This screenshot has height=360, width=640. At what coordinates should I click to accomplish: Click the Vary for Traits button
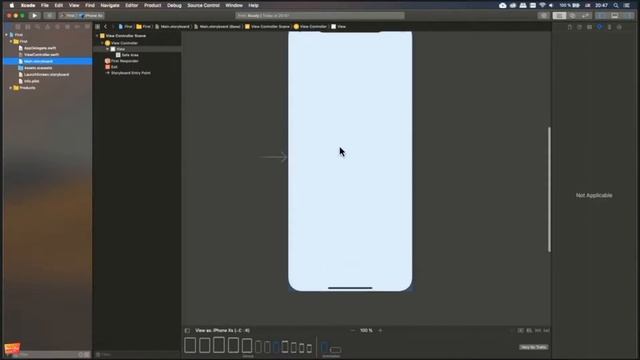(x=533, y=347)
